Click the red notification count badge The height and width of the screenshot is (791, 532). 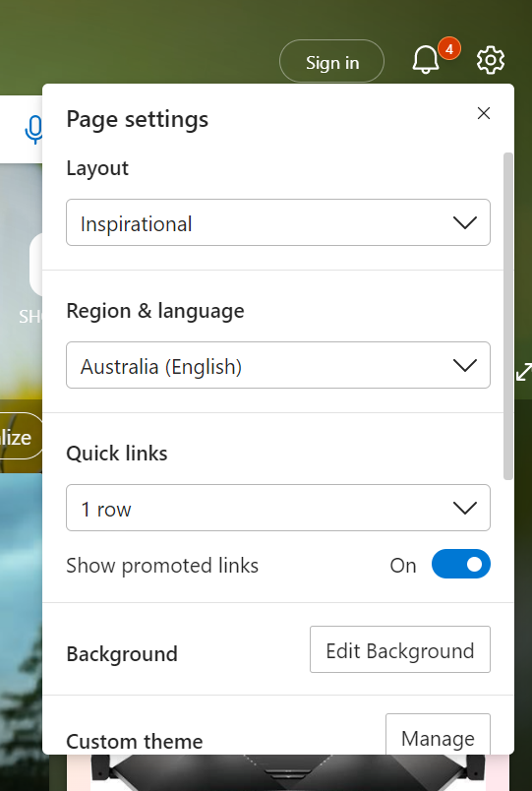tap(448, 49)
